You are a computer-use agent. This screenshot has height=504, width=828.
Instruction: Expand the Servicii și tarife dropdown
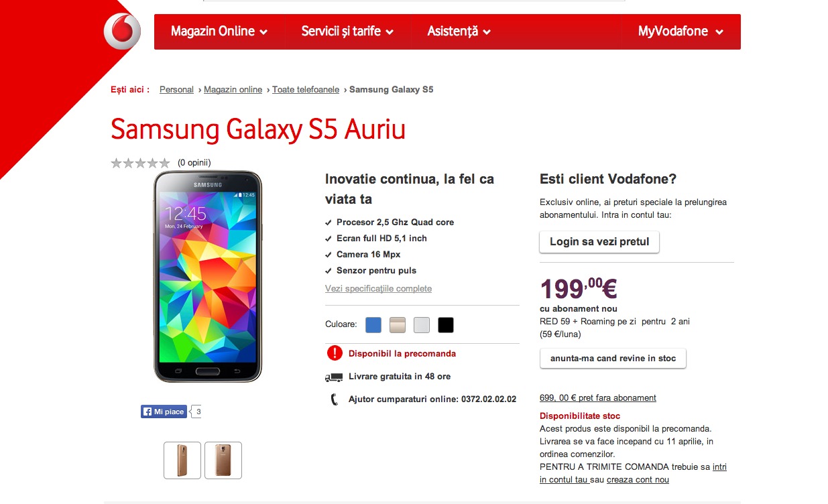[x=347, y=31]
